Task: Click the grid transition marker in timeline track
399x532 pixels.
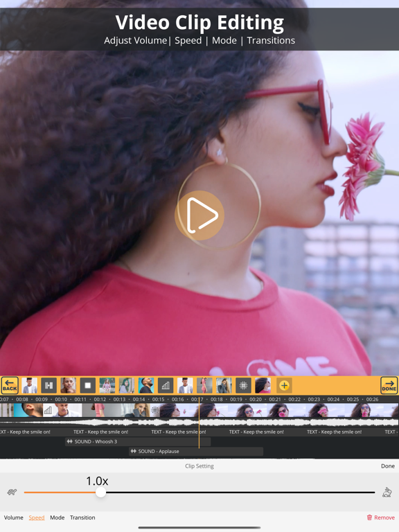Action: tap(154, 410)
